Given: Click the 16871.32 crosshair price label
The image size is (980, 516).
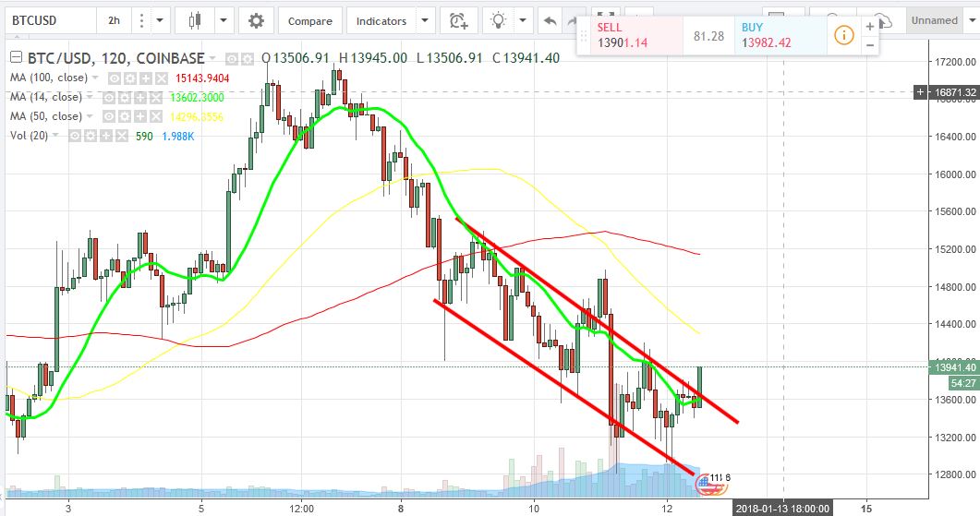Looking at the screenshot, I should 954,92.
